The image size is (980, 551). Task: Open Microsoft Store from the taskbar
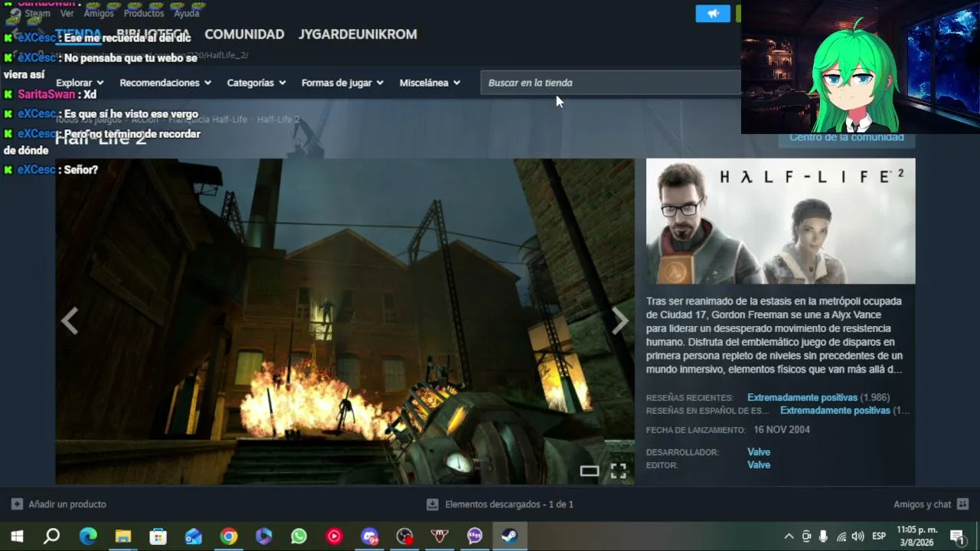point(158,536)
